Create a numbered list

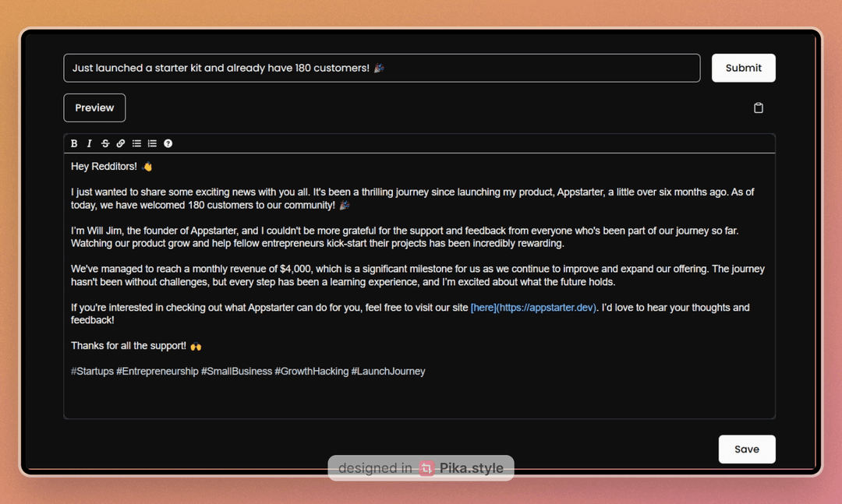(x=153, y=143)
